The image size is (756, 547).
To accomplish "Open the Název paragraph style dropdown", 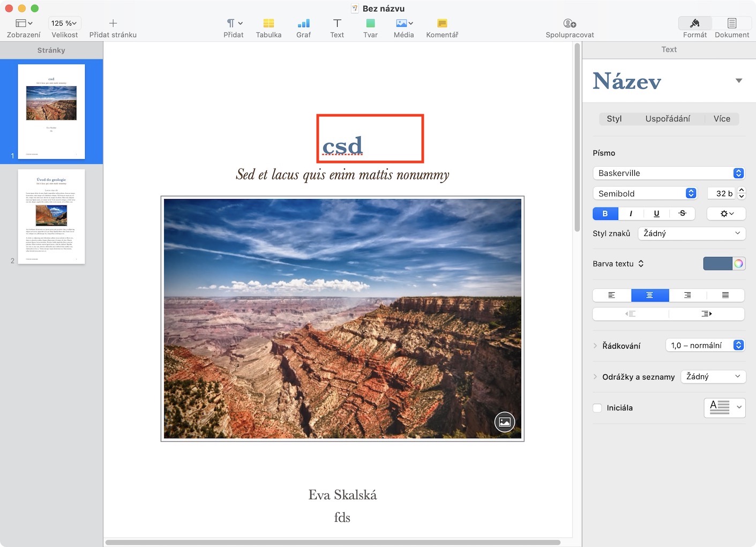I will [x=739, y=81].
